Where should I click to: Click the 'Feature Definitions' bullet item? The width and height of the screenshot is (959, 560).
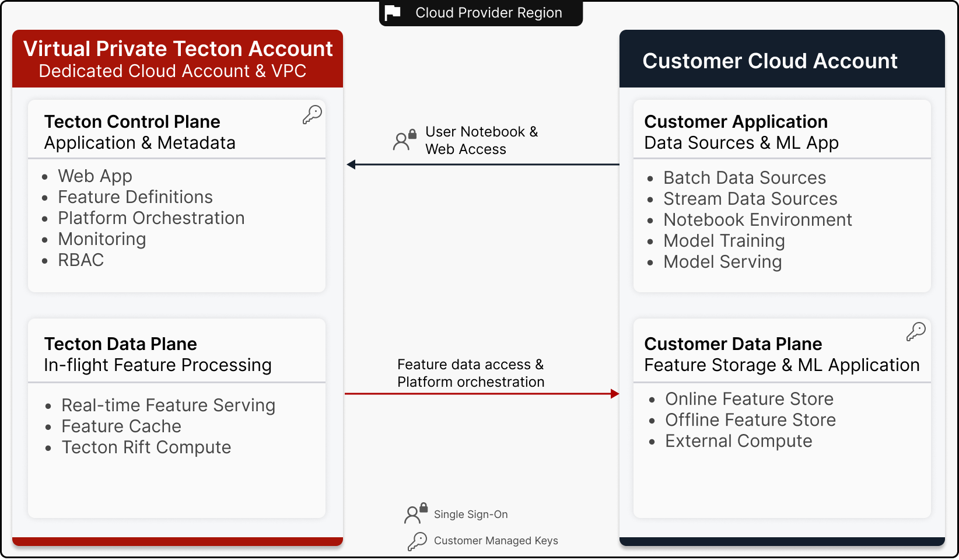[135, 197]
